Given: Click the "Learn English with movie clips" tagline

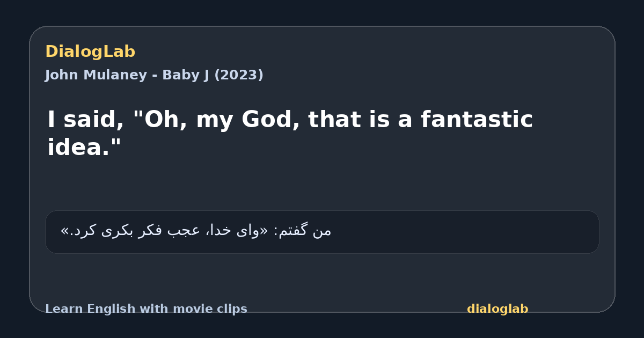Looking at the screenshot, I should (146, 309).
